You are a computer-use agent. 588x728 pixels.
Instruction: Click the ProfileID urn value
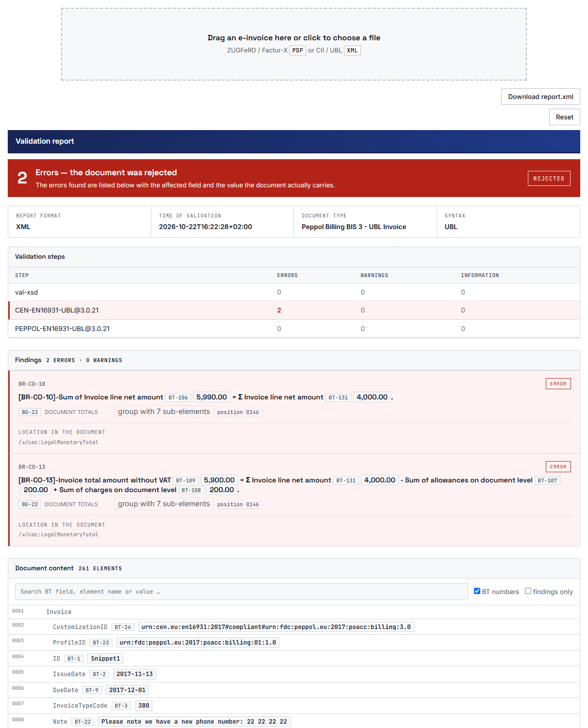198,643
